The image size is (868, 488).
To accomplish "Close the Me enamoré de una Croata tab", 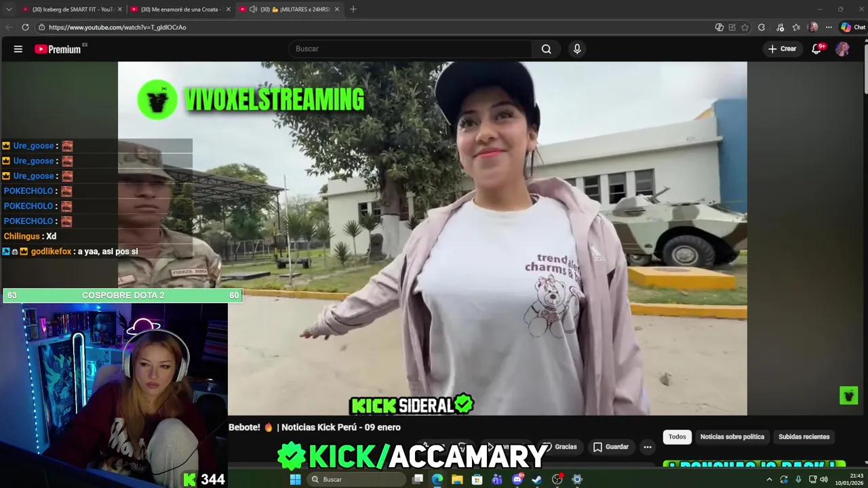I will click(229, 9).
